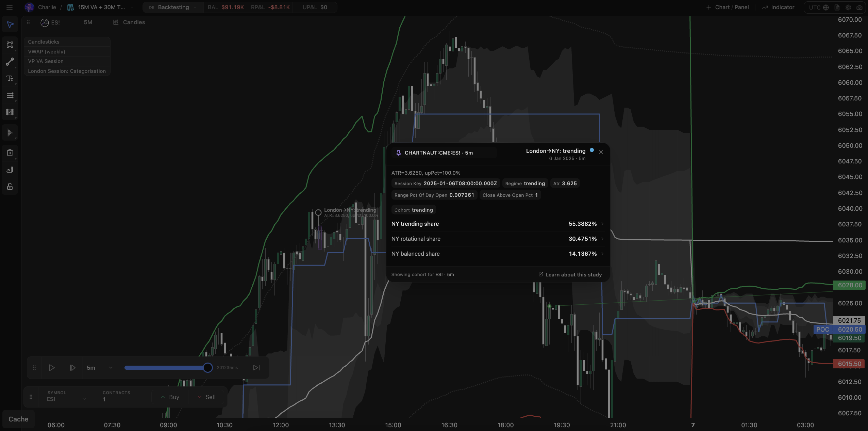Click the Sell button
868x431 pixels.
(x=206, y=397)
